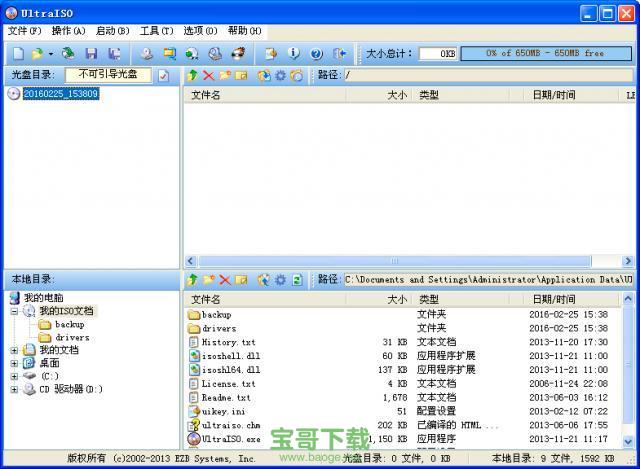Screen dimensions: 640x469
Task: Open the 文件(F) menu
Action: (x=25, y=31)
